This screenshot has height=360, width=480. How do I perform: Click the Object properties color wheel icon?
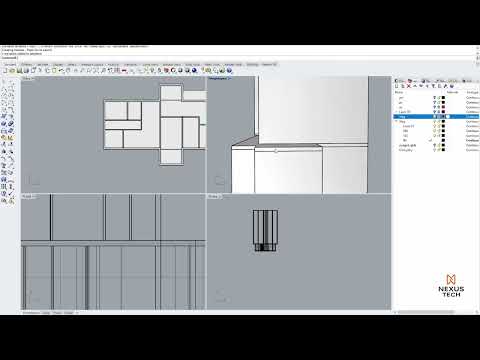point(173,70)
